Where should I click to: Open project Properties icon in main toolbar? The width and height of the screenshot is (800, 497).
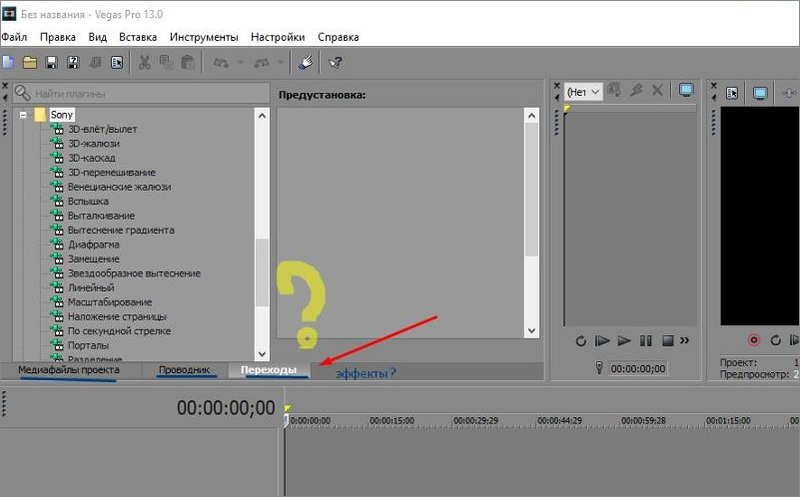117,62
